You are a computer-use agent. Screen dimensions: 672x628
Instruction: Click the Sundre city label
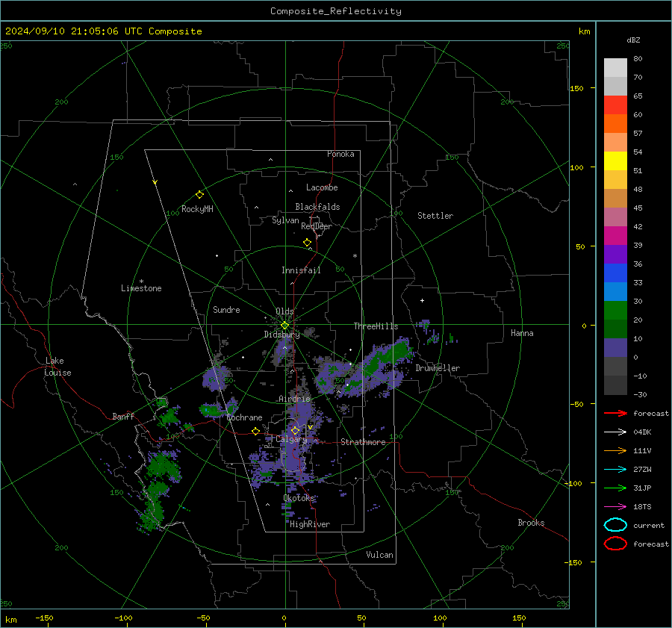(226, 309)
